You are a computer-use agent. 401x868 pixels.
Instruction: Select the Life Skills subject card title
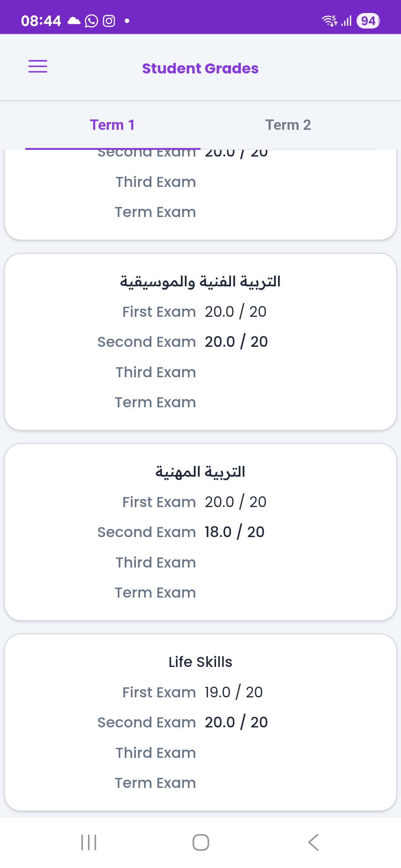200,662
